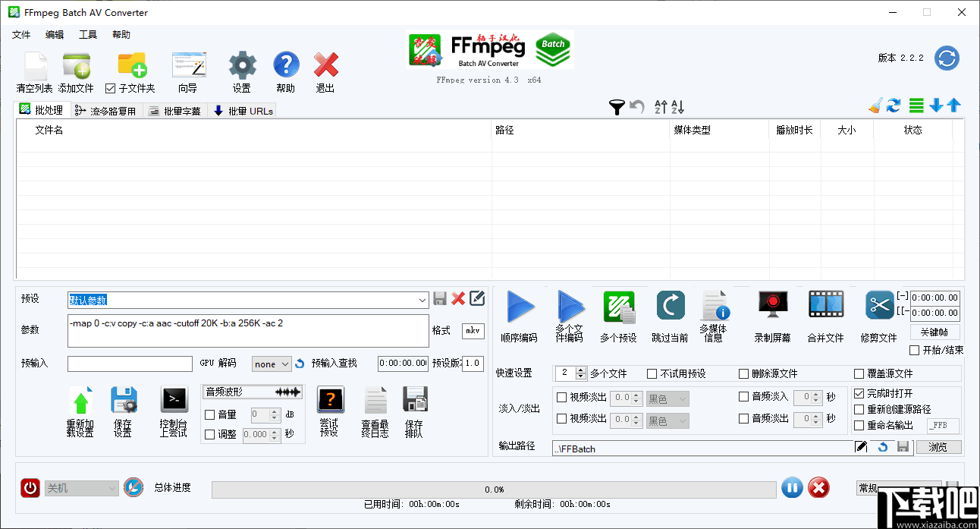Click the broom clean icon above list
The width and height of the screenshot is (980, 529).
coord(876,105)
